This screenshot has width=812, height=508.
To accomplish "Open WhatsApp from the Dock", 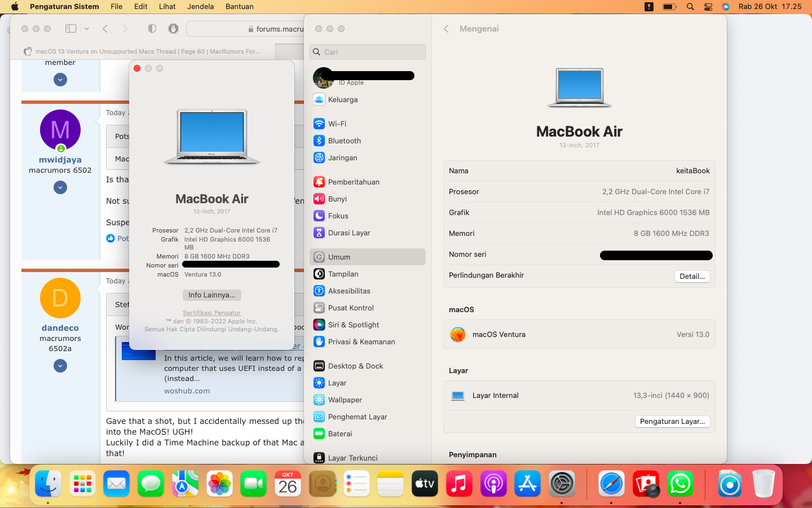I will pos(680,484).
